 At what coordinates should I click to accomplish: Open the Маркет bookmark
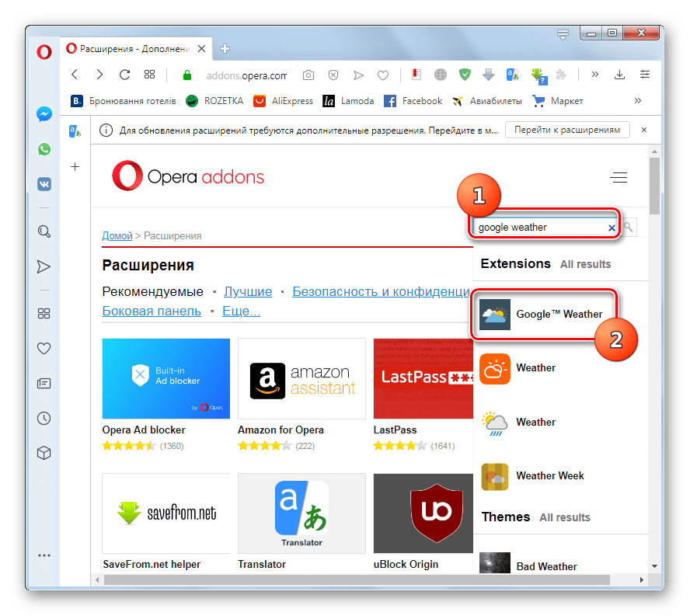click(558, 101)
